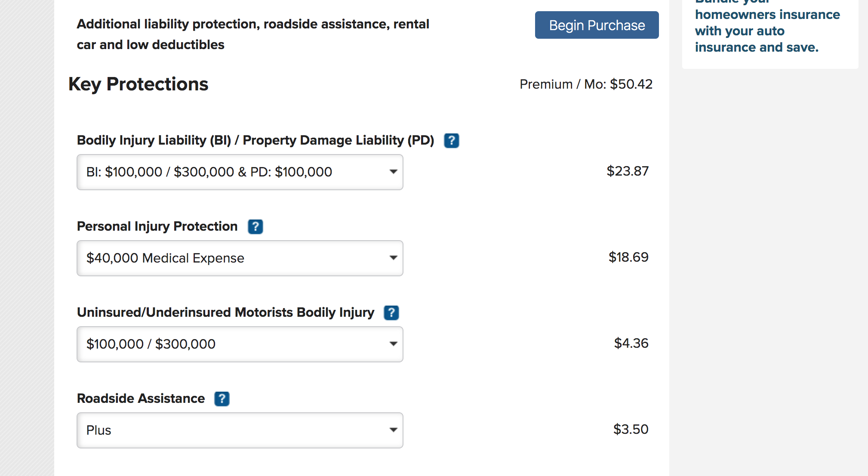Viewport: 868px width, 476px height.
Task: Select the Premium / Mo: $50.42 text
Action: pyautogui.click(x=586, y=84)
